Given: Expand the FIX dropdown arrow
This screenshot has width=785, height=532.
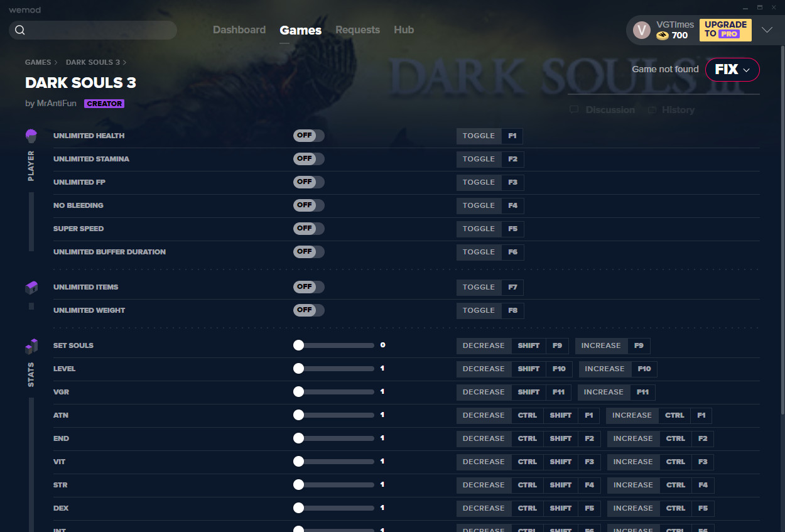Looking at the screenshot, I should [747, 70].
